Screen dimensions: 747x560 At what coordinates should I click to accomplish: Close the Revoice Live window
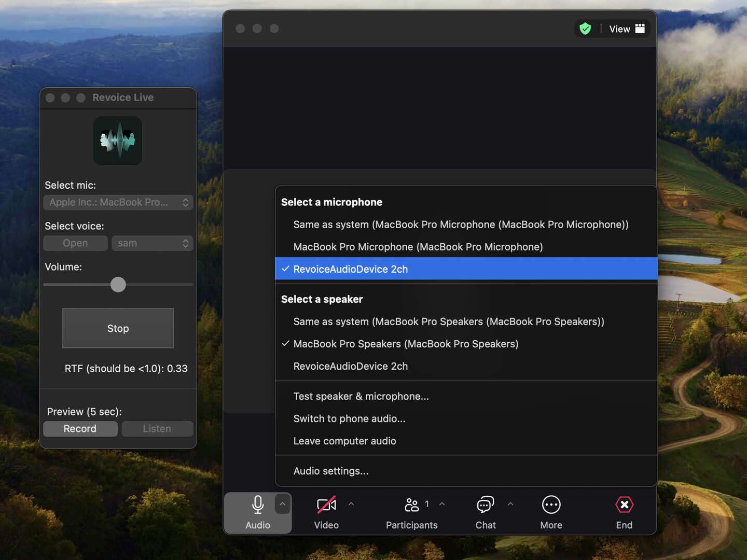point(50,97)
